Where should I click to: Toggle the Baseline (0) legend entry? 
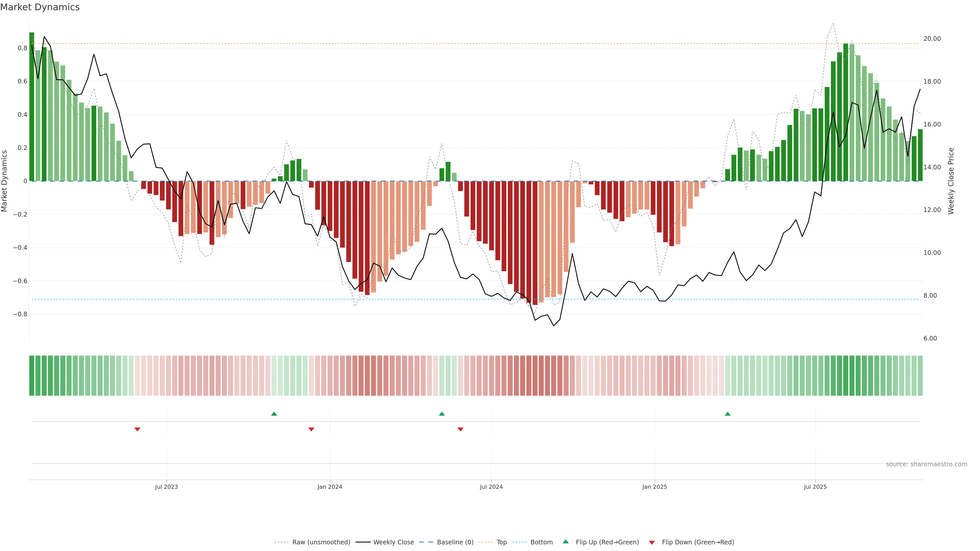pyautogui.click(x=455, y=542)
